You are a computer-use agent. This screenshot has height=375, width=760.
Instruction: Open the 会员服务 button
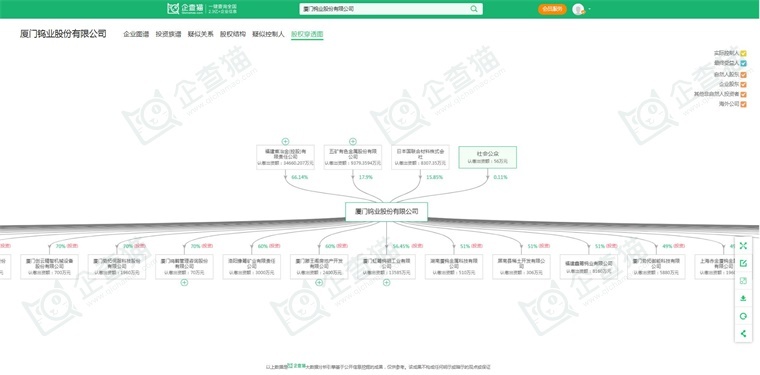click(552, 9)
